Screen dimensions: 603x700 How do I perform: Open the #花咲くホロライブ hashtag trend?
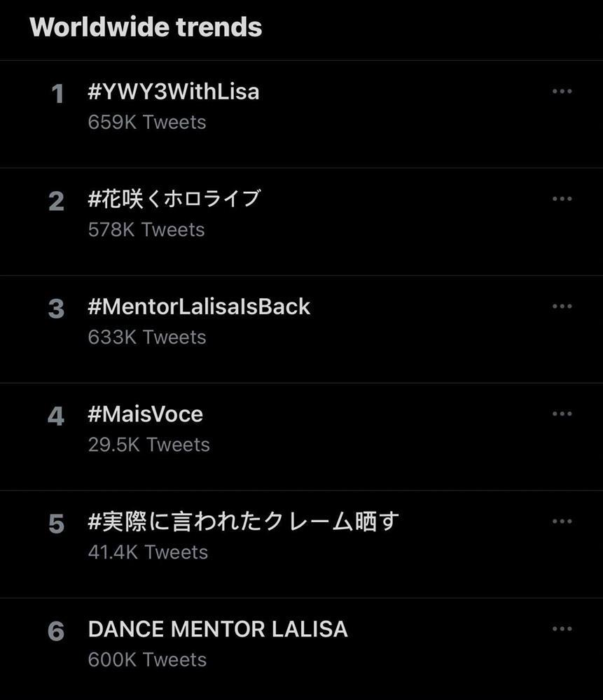click(x=174, y=199)
